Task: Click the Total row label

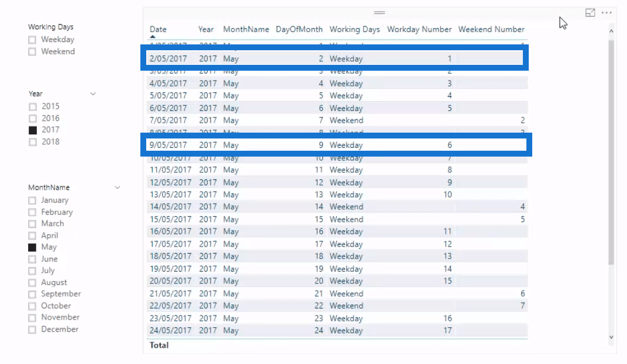Action: (x=159, y=345)
